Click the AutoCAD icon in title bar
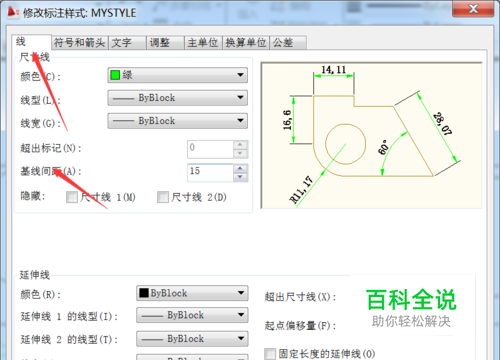The image size is (500, 360). click(13, 12)
